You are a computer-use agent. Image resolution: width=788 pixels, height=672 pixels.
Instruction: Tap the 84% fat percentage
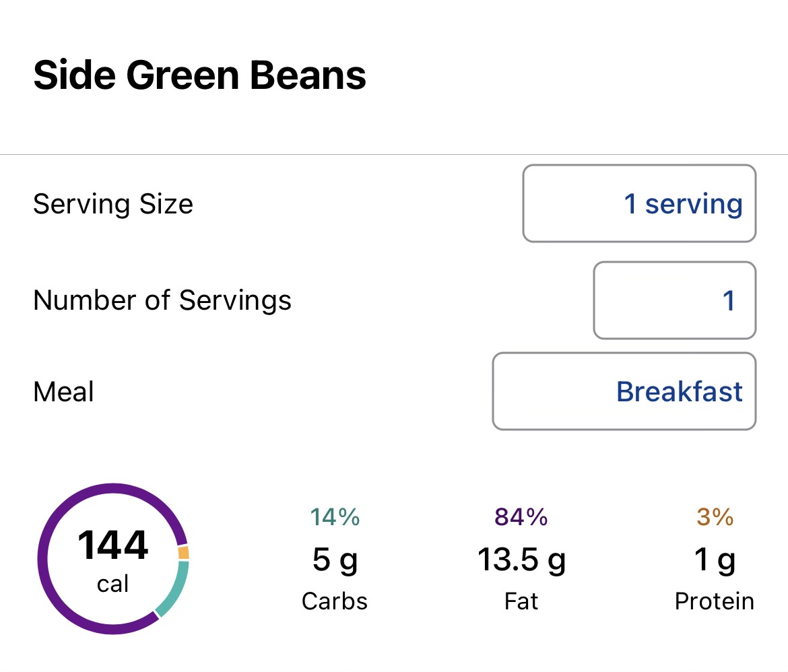[521, 517]
